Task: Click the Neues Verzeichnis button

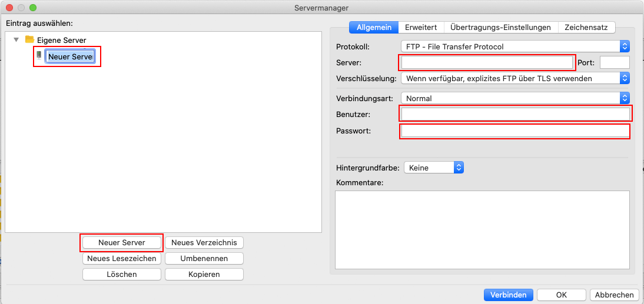Action: tap(204, 242)
